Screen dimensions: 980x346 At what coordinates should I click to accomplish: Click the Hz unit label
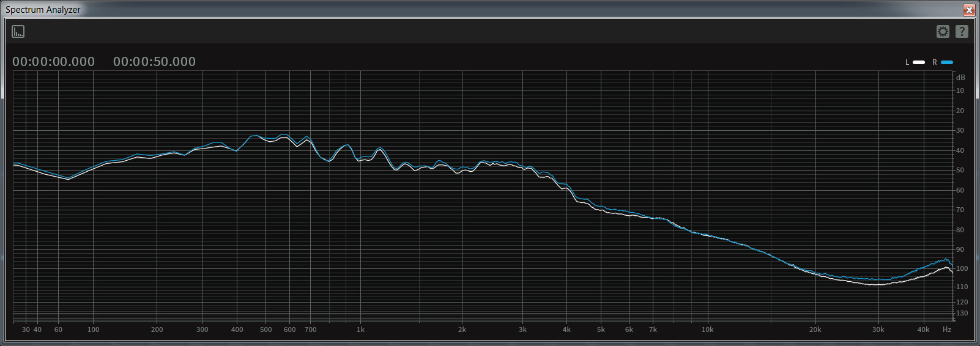click(947, 329)
